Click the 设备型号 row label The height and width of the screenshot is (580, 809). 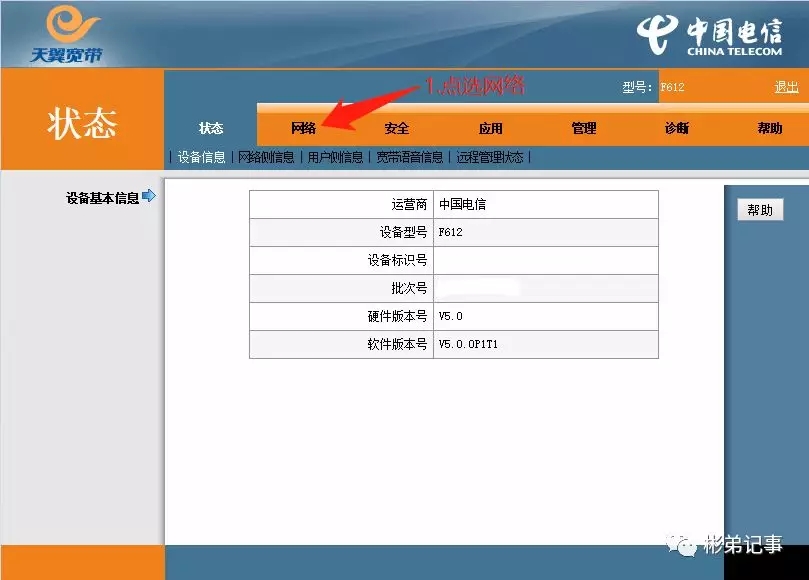pyautogui.click(x=403, y=232)
